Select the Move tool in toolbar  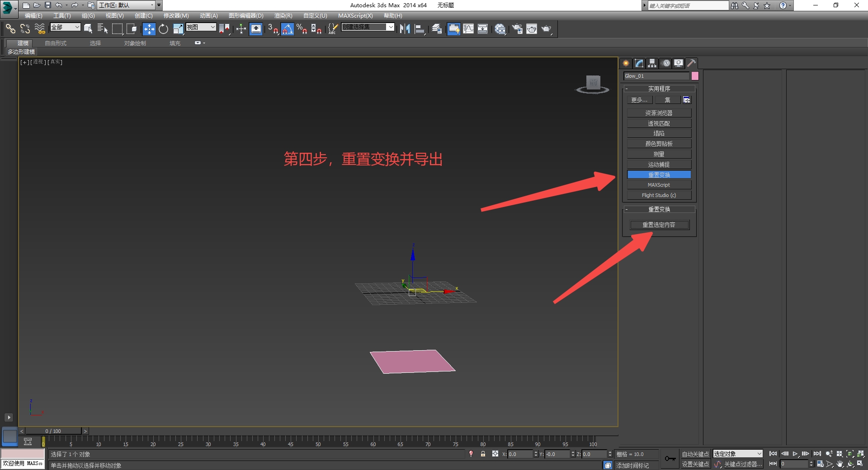coord(149,29)
